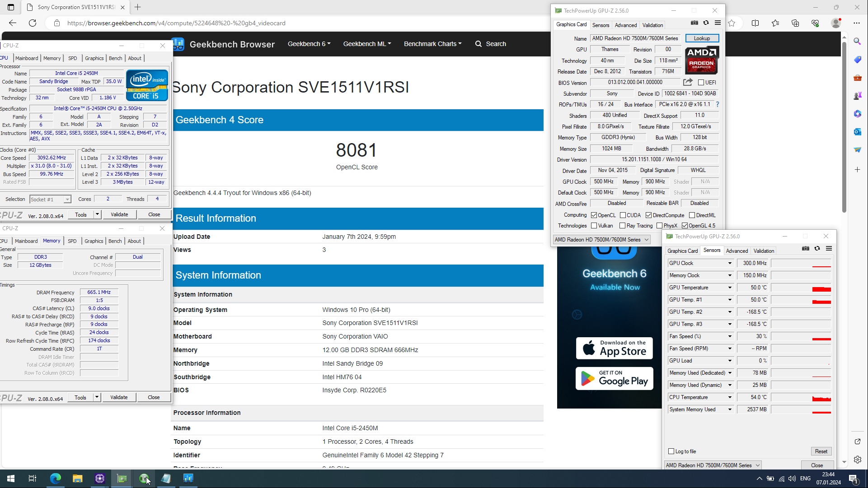The width and height of the screenshot is (868, 488).
Task: Open the Benchmark Charts menu
Action: coord(433,44)
